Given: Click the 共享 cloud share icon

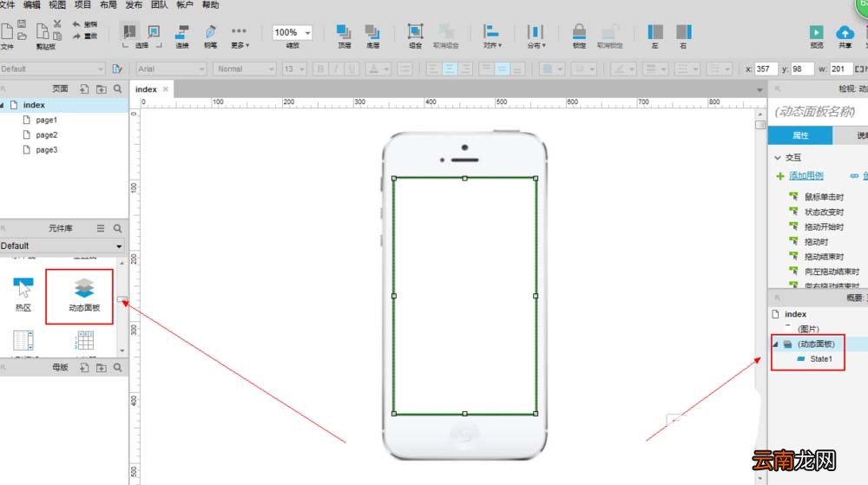Looking at the screenshot, I should 845,32.
